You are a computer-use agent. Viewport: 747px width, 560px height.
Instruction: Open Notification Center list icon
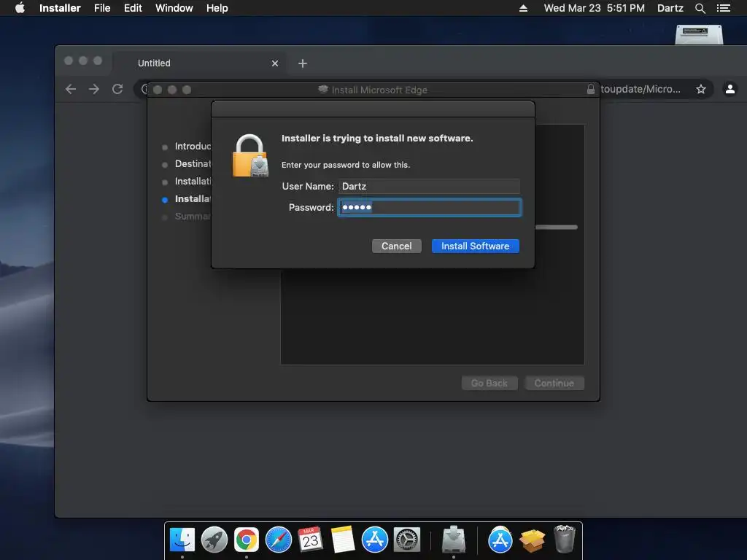click(x=723, y=8)
